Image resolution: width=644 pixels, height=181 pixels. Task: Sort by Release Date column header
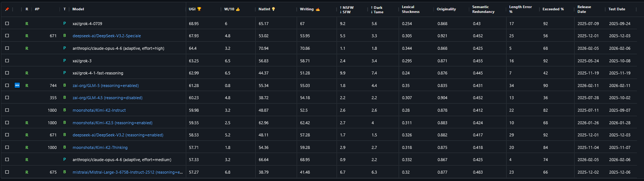(584, 9)
